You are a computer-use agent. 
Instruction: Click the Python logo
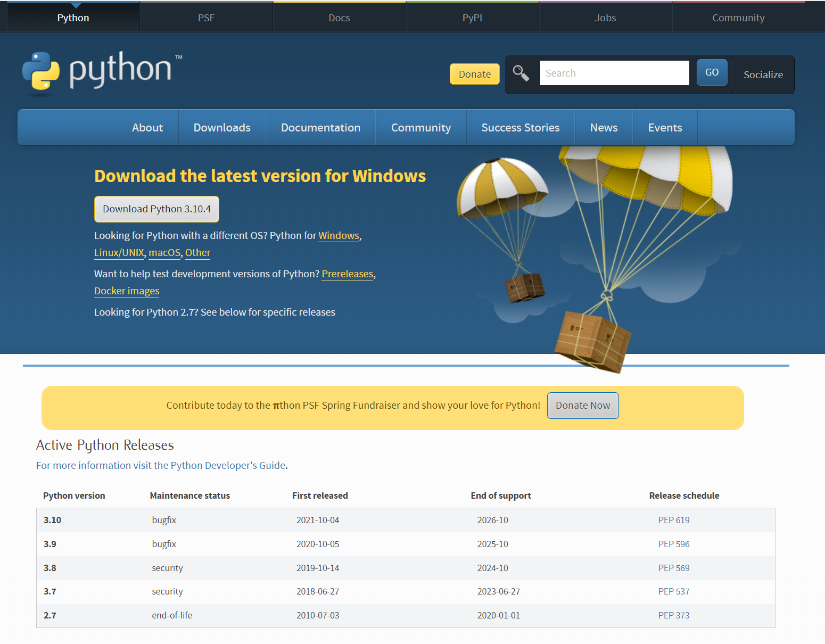102,72
